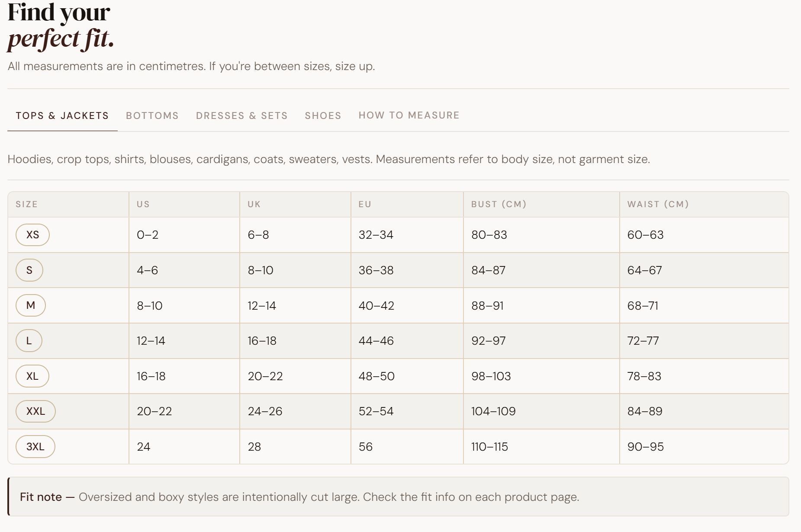
Task: Click the EU column header
Action: pos(365,204)
